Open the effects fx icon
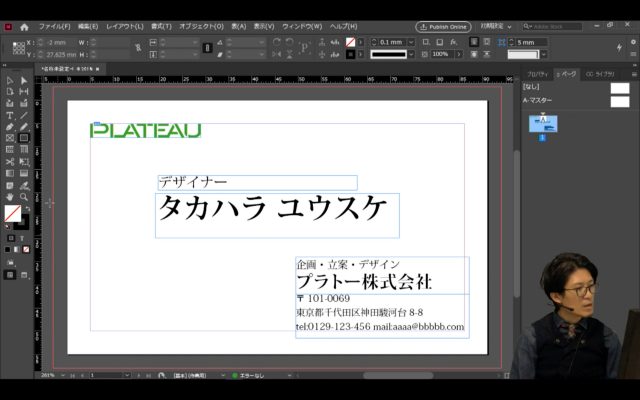The height and width of the screenshot is (400, 640). tap(453, 42)
